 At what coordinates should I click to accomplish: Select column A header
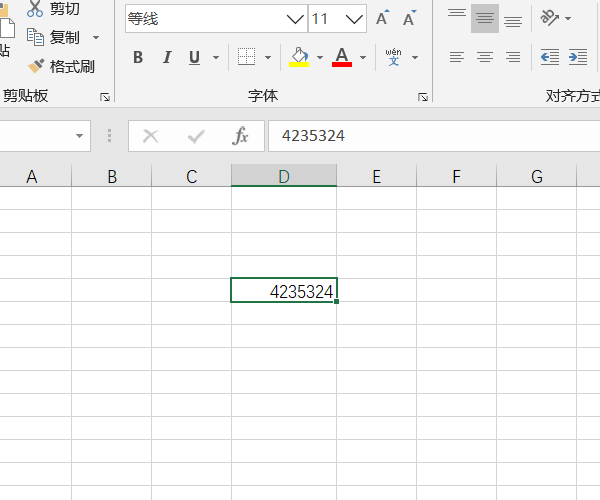coord(32,176)
